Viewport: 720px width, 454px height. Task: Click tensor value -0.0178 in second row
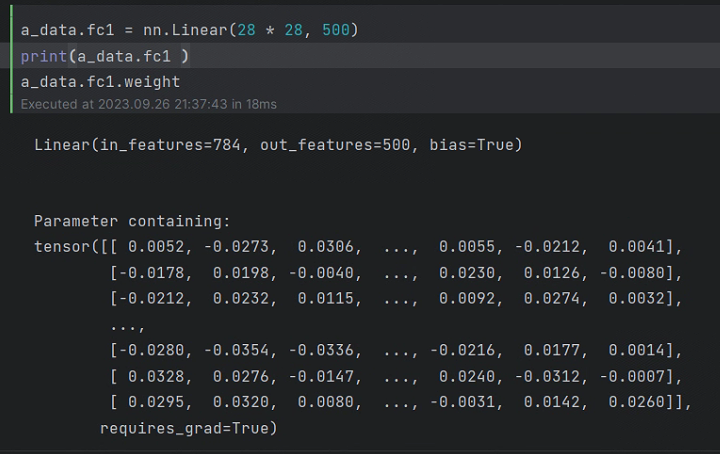(x=152, y=273)
